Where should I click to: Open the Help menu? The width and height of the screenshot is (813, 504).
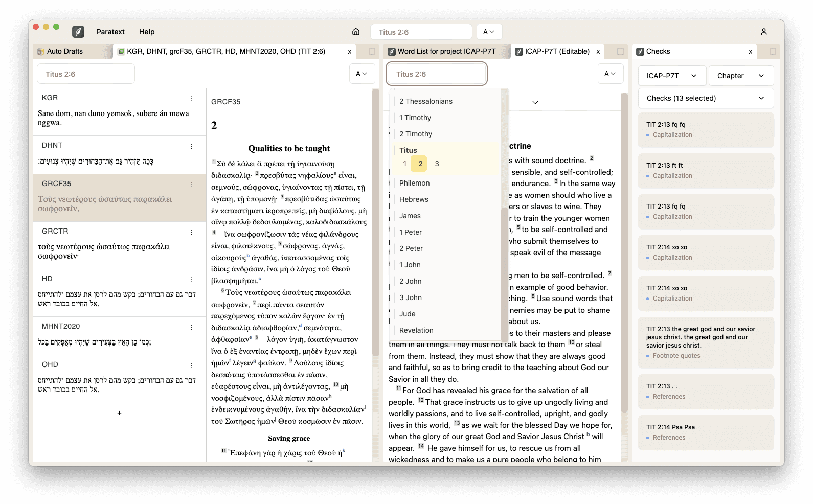[x=147, y=32]
